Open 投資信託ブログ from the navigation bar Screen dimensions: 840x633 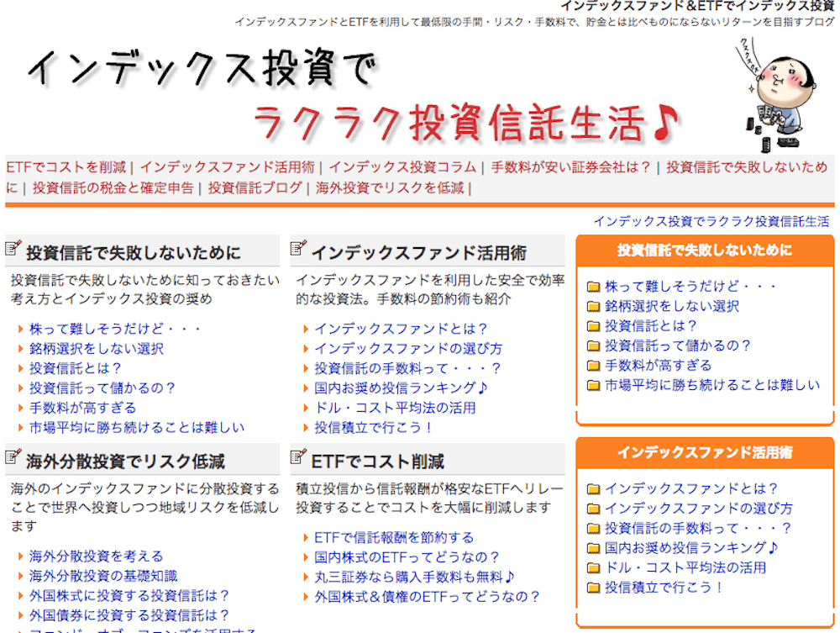255,187
